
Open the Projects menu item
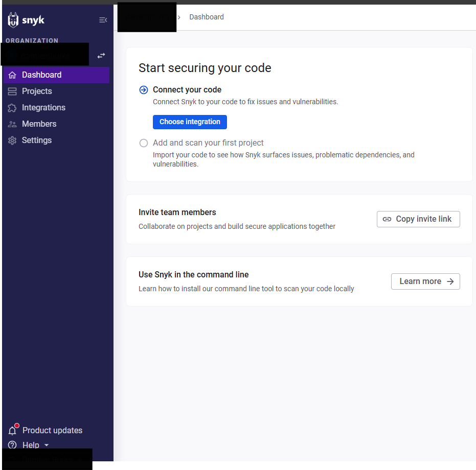[37, 91]
